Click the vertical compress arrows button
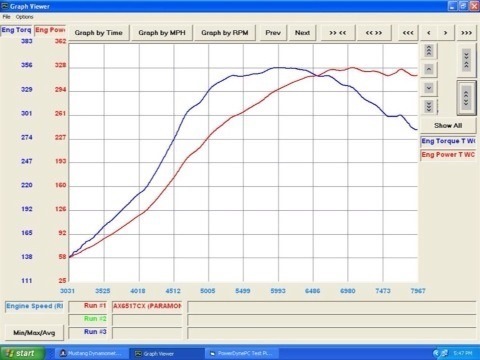 pyautogui.click(x=466, y=61)
